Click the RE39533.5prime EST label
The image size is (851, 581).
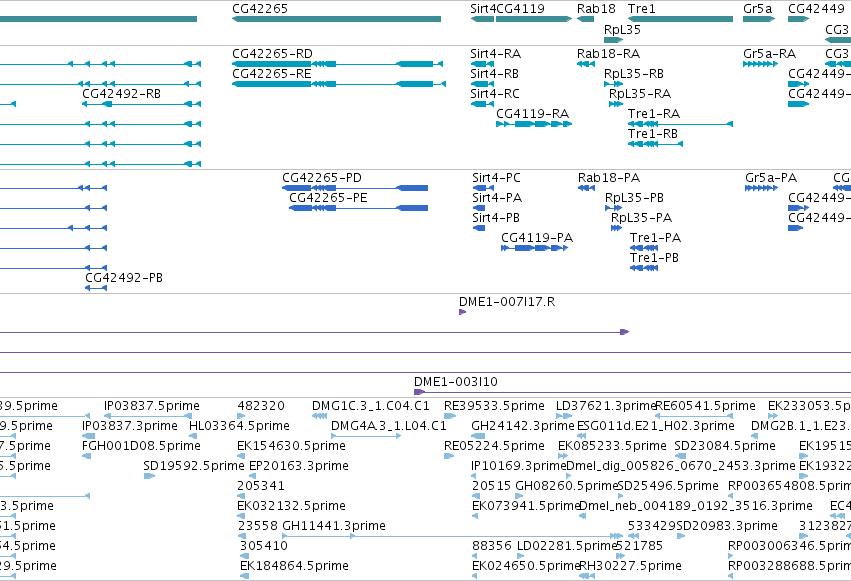(x=494, y=406)
